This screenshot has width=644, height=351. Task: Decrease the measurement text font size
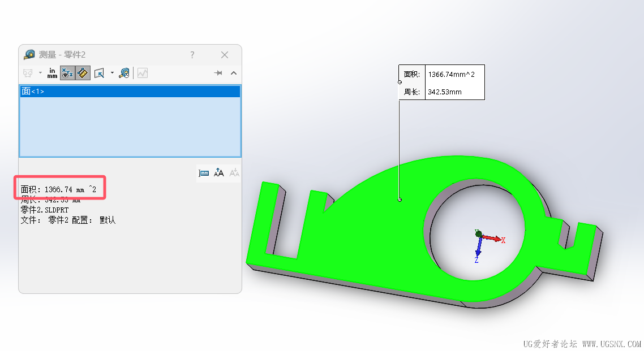pyautogui.click(x=234, y=173)
